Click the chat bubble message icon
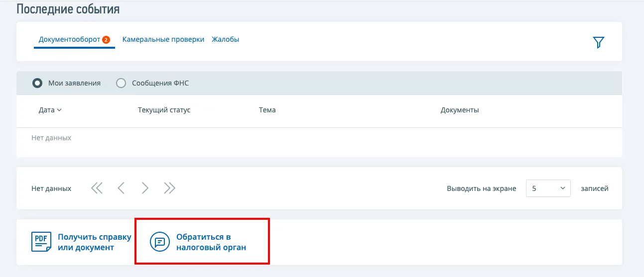Image resolution: width=644 pixels, height=277 pixels. pos(160,242)
